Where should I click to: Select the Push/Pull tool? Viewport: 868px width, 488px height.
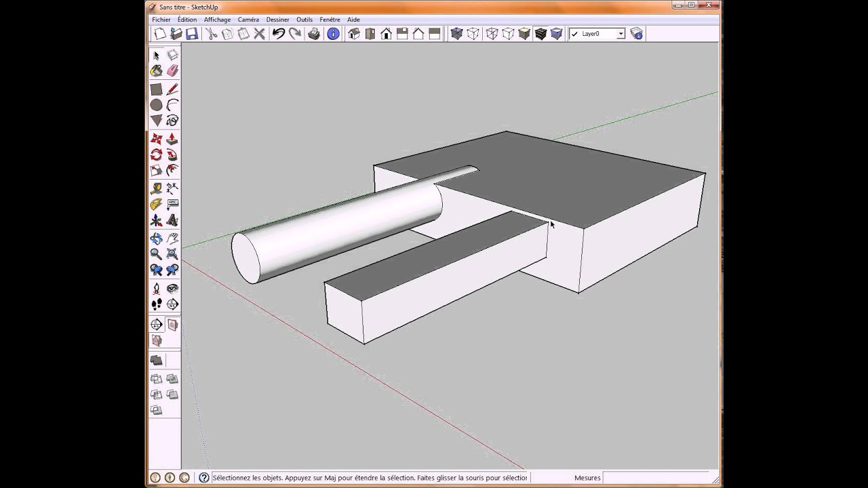click(172, 138)
